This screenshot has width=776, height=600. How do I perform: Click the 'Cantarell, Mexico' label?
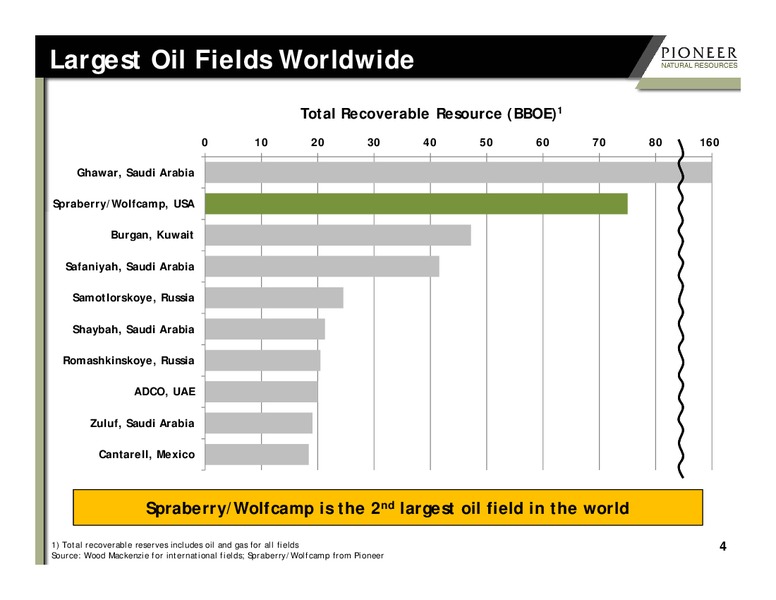point(146,454)
